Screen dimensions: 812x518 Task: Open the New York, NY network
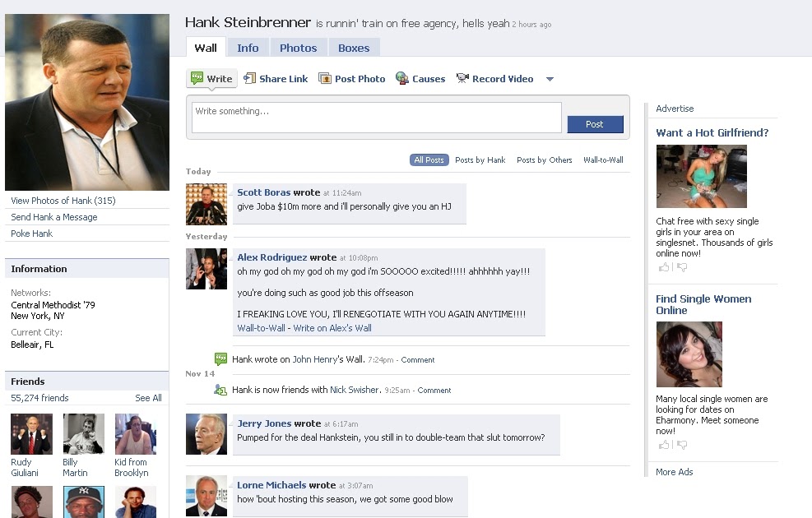click(38, 316)
